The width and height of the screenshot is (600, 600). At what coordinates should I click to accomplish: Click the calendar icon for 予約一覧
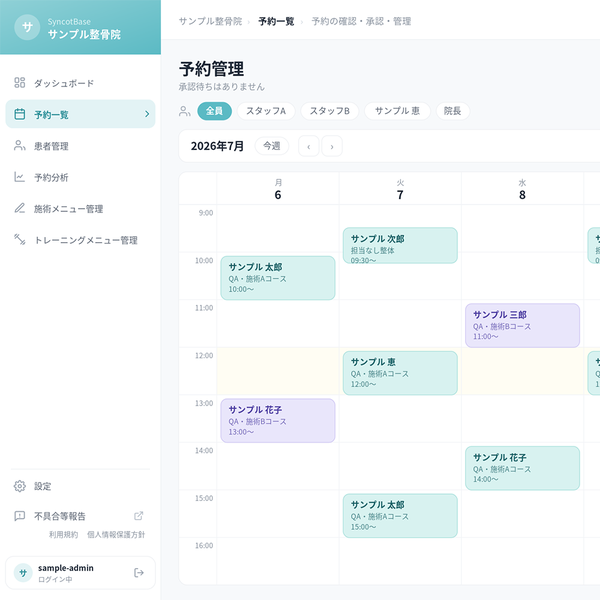[x=20, y=114]
